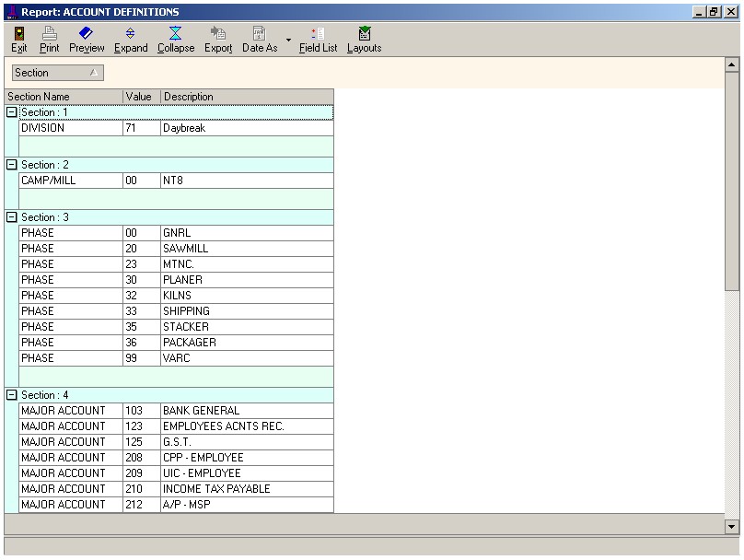
Task: Expand all sections using the Expand icon
Action: (x=131, y=40)
